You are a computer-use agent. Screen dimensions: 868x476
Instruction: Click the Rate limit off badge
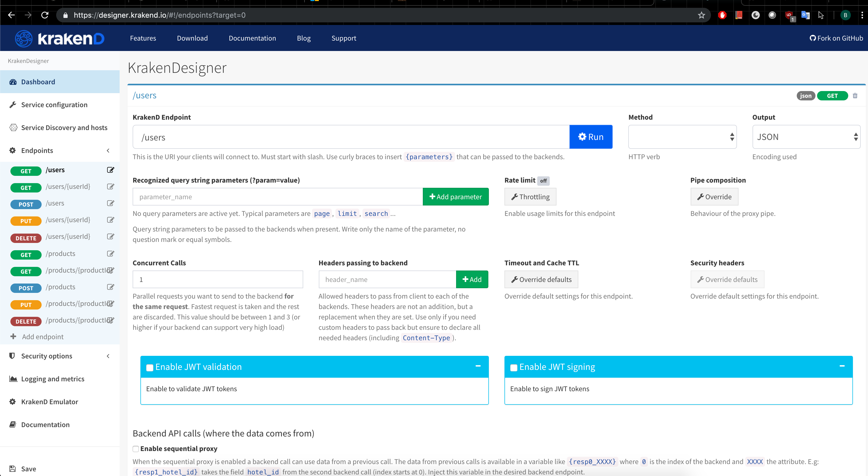[x=543, y=181]
